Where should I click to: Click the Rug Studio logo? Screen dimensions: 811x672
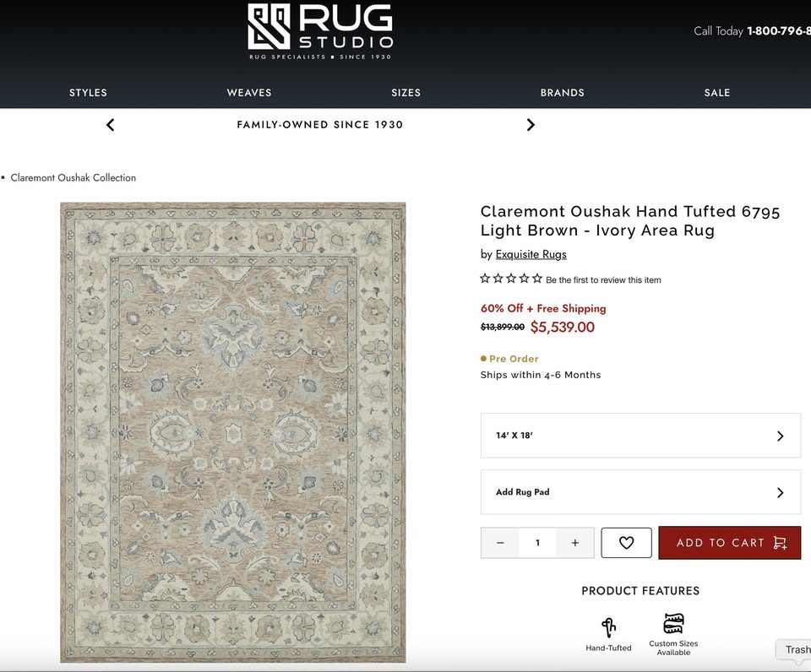tap(320, 32)
